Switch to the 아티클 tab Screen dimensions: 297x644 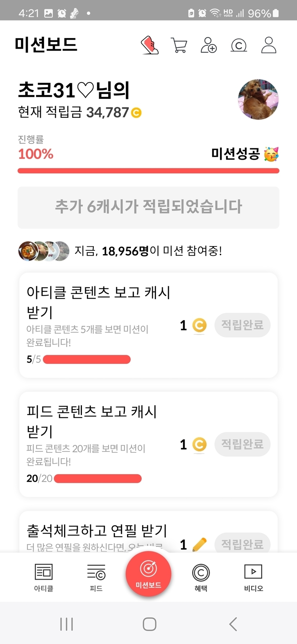click(44, 577)
